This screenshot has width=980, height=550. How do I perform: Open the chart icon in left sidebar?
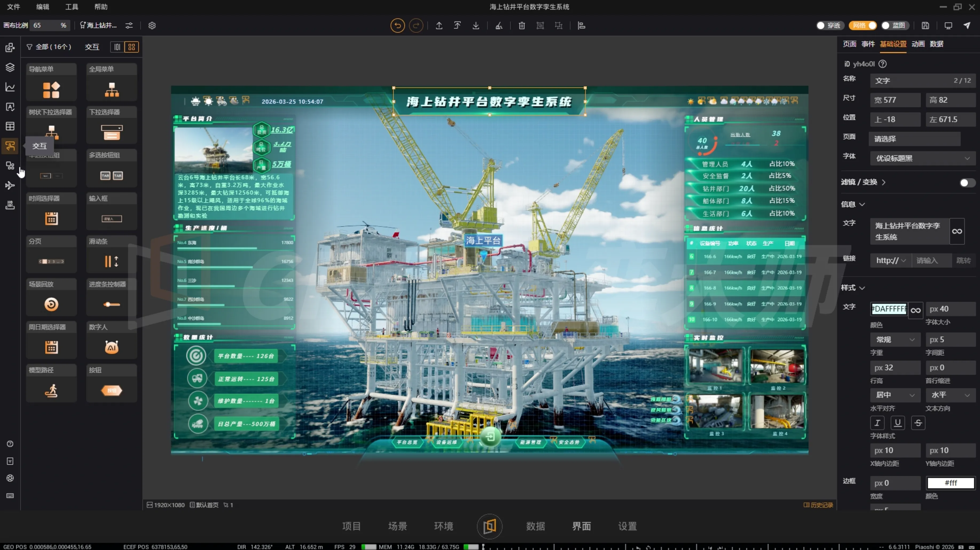coord(10,87)
